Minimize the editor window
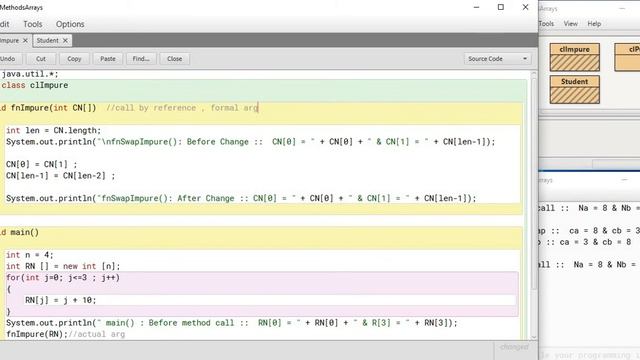 click(x=476, y=7)
